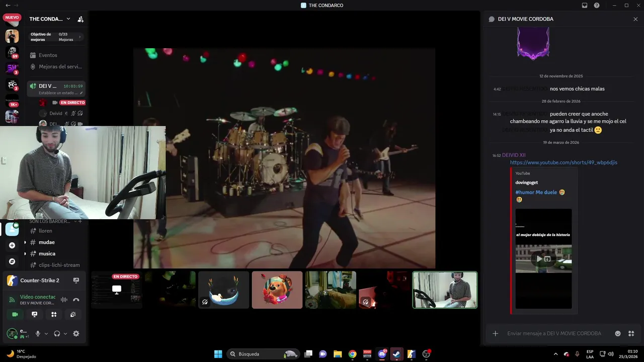Screen dimensions: 644x362
Task: Play the embedded YouTube video
Action: [539, 259]
